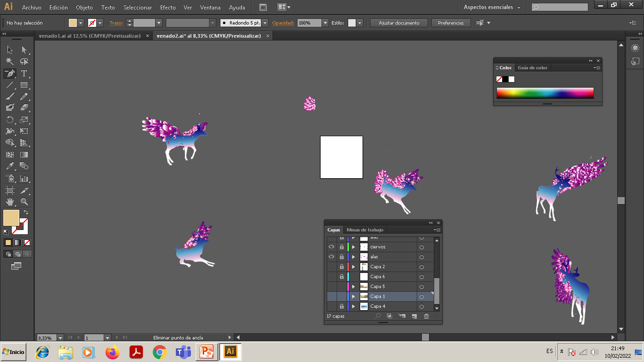The height and width of the screenshot is (362, 644).
Task: Select the Hand tool
Action: tap(10, 202)
